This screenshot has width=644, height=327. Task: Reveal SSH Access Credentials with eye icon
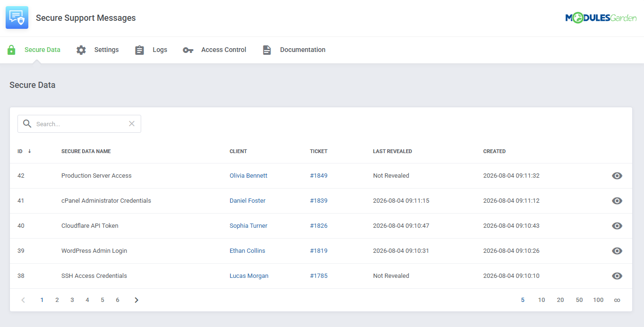pos(617,276)
